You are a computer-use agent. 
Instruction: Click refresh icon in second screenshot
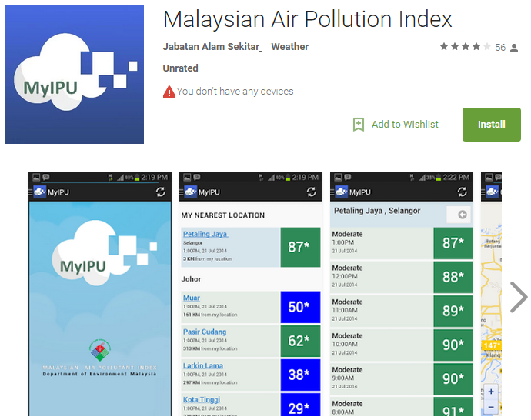311,192
